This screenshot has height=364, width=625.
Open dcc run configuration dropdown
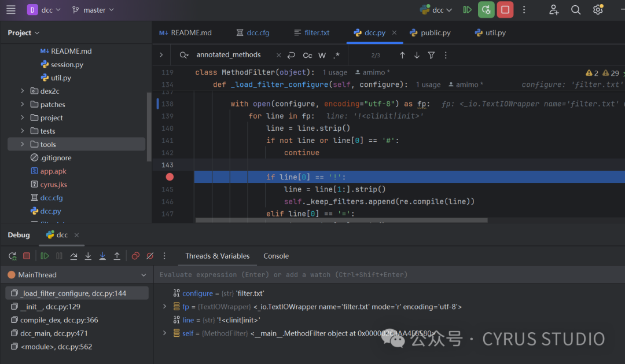436,10
